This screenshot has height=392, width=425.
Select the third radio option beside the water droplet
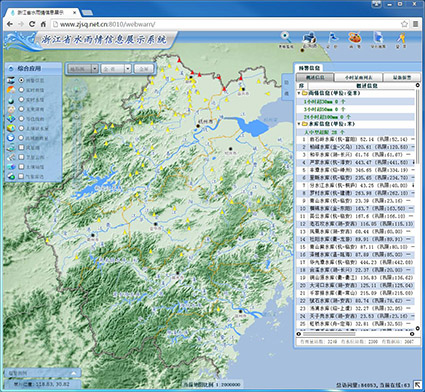coord(22,99)
